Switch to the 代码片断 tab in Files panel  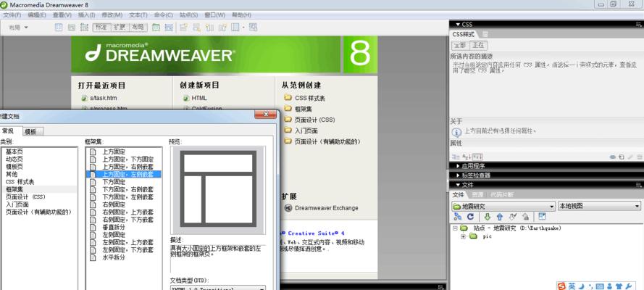point(502,195)
